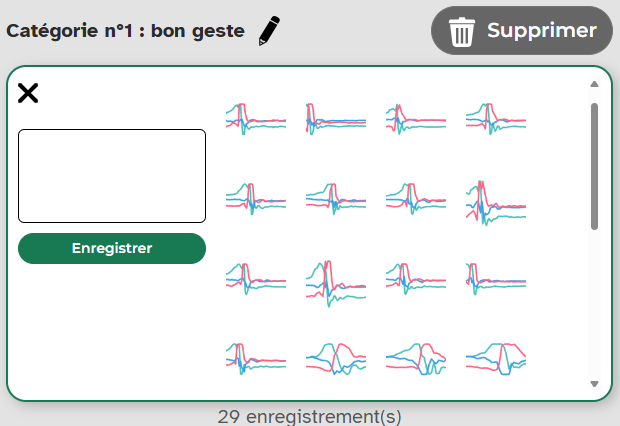The image size is (620, 426).
Task: Click the empty recording preview box
Action: pos(112,176)
